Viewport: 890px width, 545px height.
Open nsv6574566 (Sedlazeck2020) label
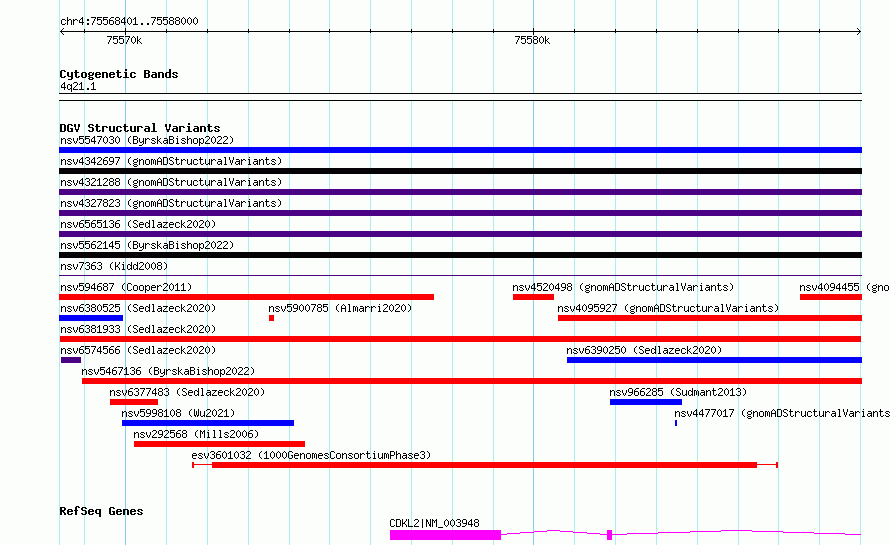tap(138, 350)
